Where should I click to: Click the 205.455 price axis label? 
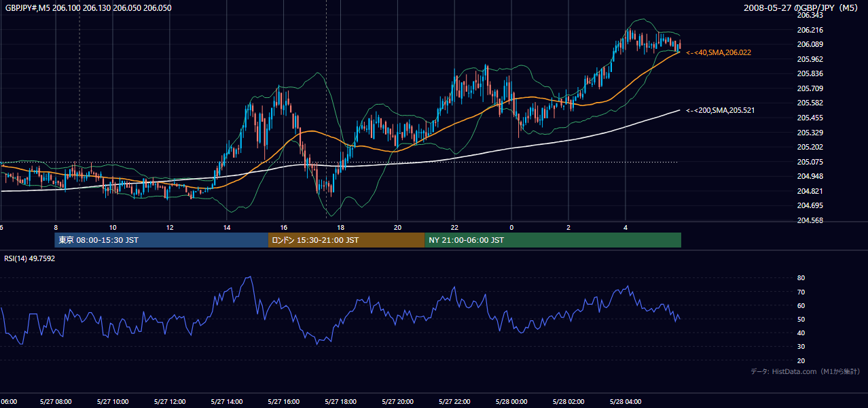tap(810, 118)
